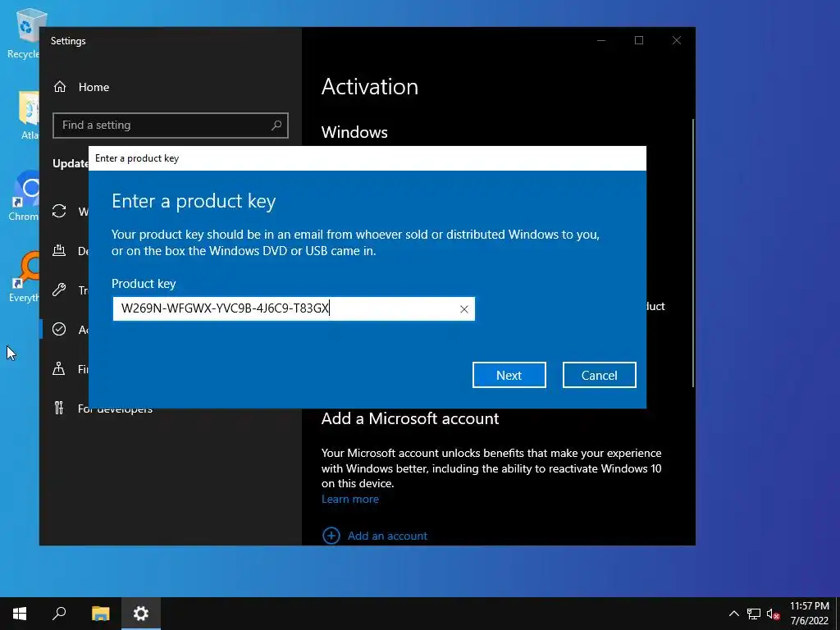Screen dimensions: 840x630
Task: Open taskbar Search magnifier
Action: [59, 614]
